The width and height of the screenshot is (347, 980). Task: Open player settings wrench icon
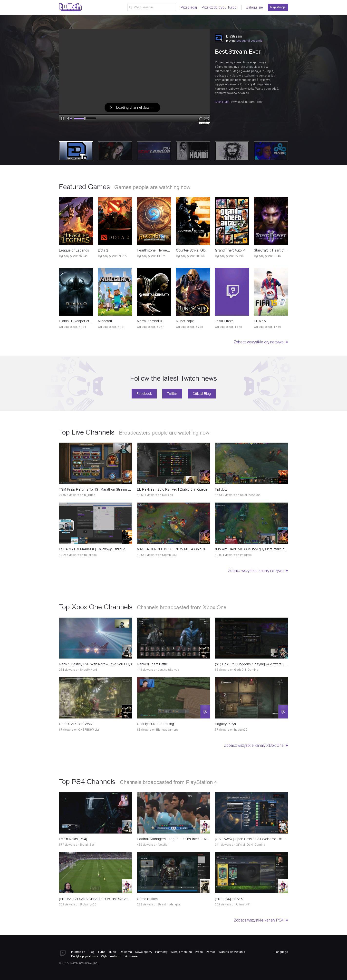(x=199, y=118)
